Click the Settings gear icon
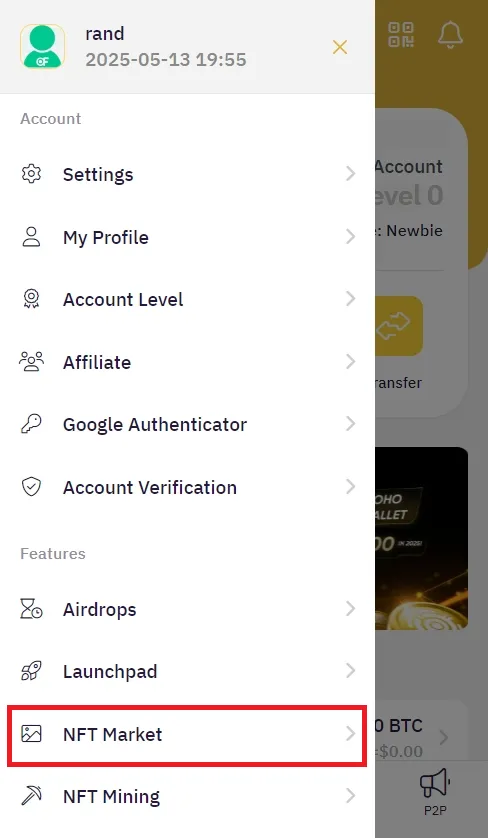The height and width of the screenshot is (838, 488). tap(31, 174)
